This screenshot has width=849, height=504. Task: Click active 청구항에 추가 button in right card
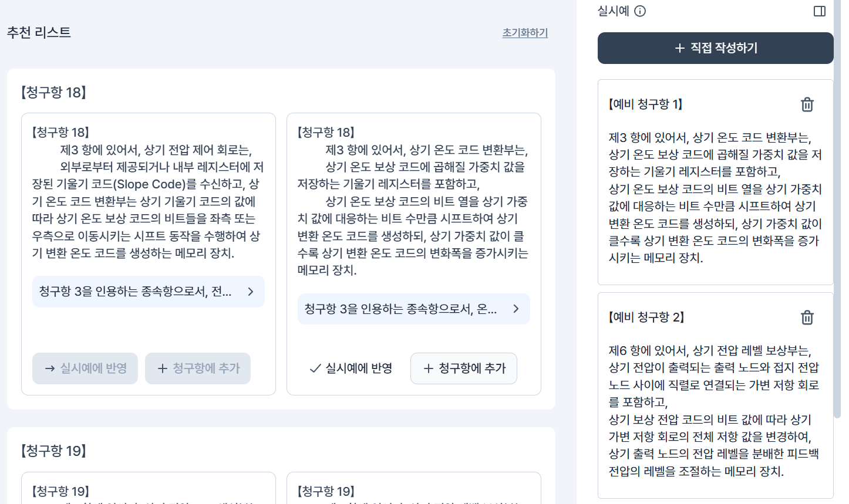pyautogui.click(x=464, y=368)
